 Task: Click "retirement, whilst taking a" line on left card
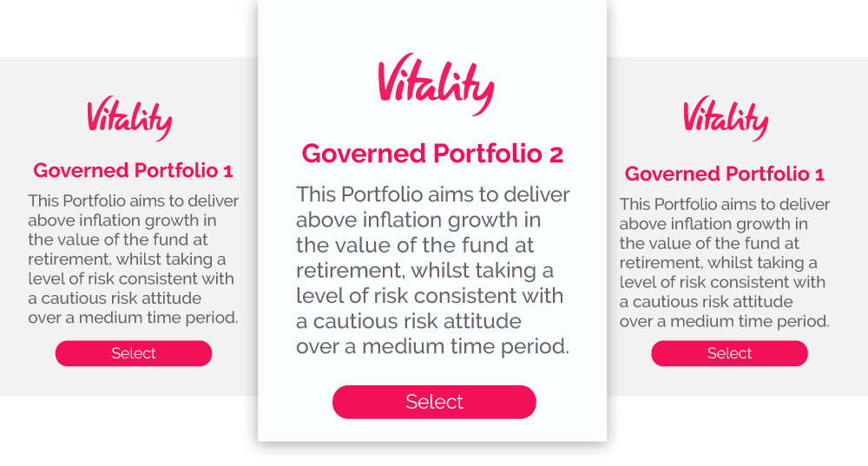tap(127, 259)
